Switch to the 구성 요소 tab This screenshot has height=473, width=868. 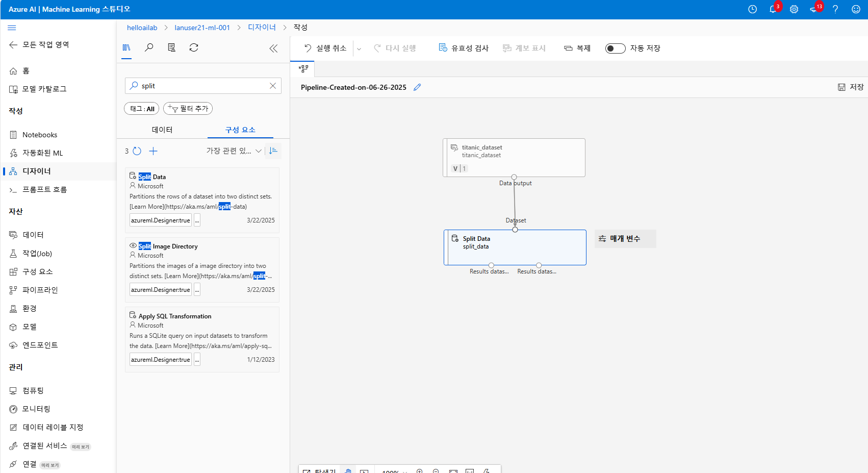[x=240, y=130]
